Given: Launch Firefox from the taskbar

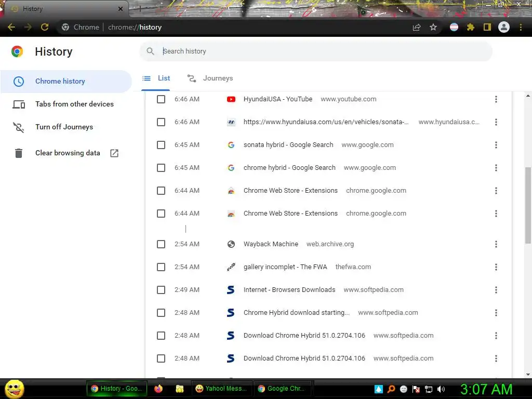Looking at the screenshot, I should [x=158, y=389].
